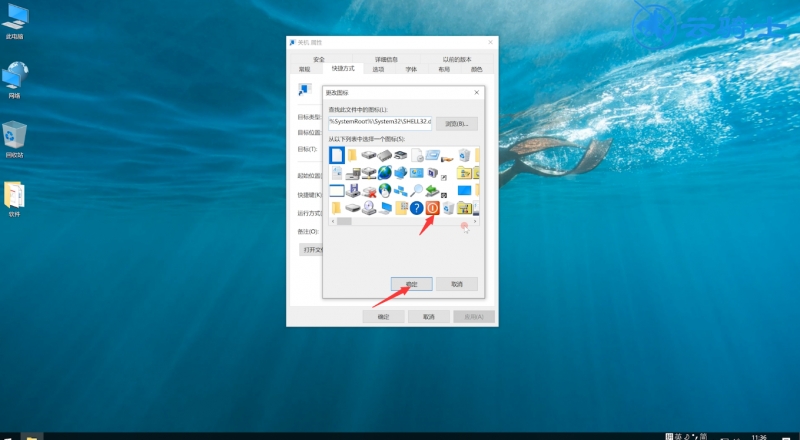The image size is (800, 440).
Task: Open the 选项 tab
Action: pyautogui.click(x=378, y=69)
